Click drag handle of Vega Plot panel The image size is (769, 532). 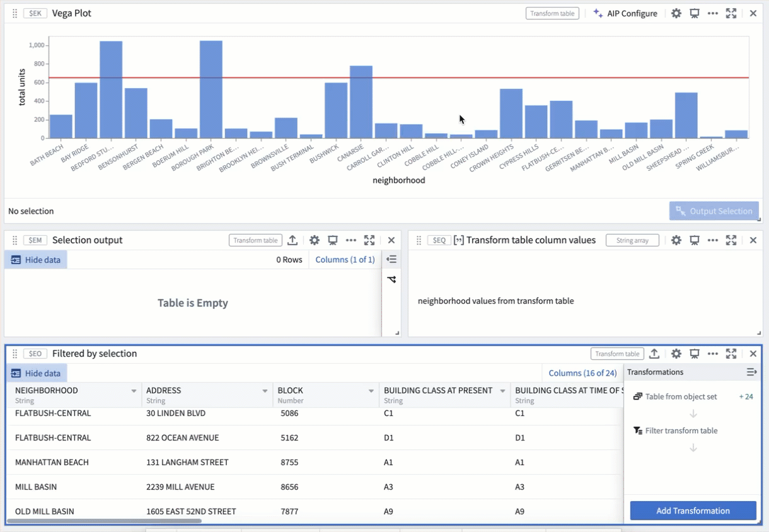point(15,13)
